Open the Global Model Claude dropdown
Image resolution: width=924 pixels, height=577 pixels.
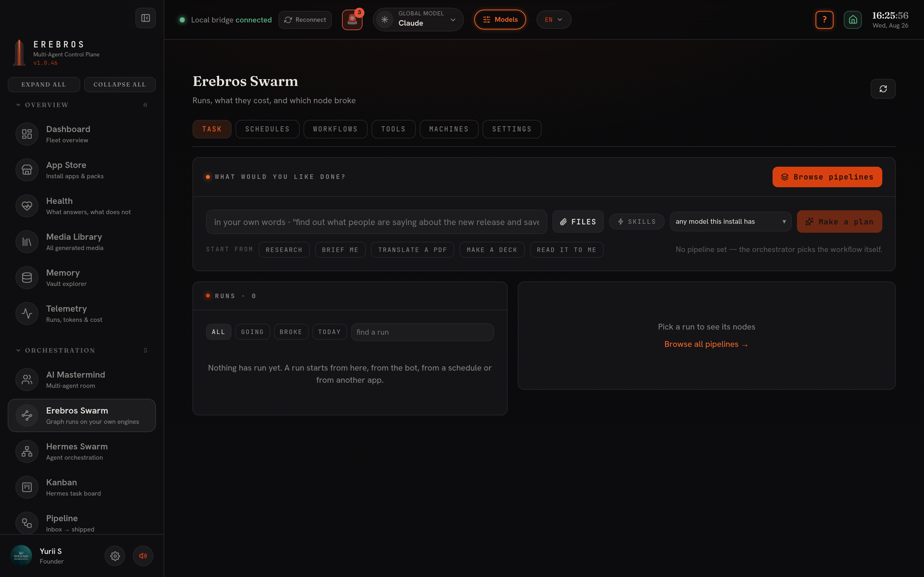point(418,20)
